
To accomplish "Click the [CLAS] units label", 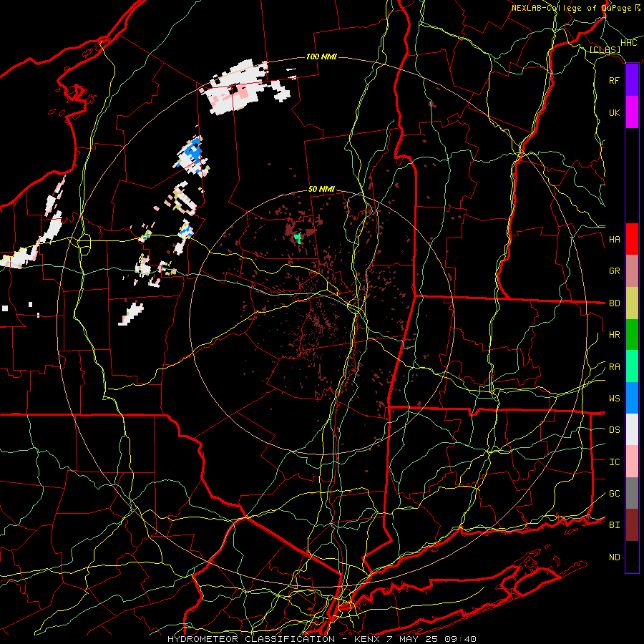I will 605,49.
